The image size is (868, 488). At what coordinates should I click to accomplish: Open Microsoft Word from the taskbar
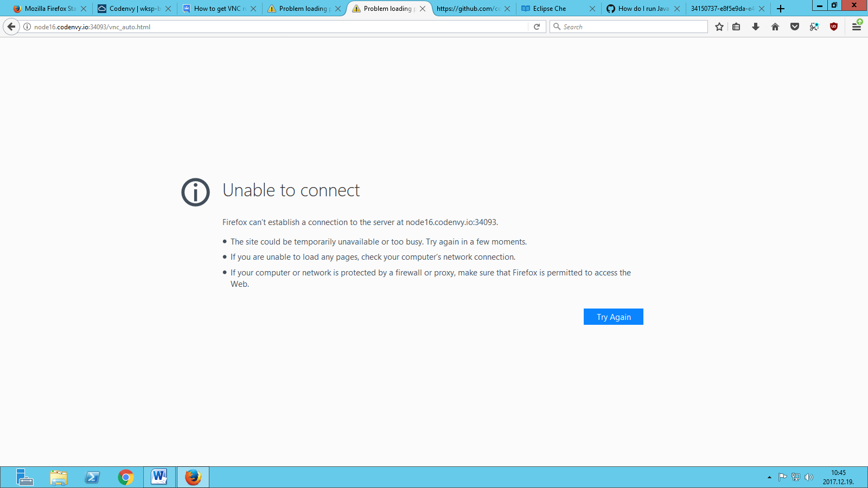[x=159, y=477]
